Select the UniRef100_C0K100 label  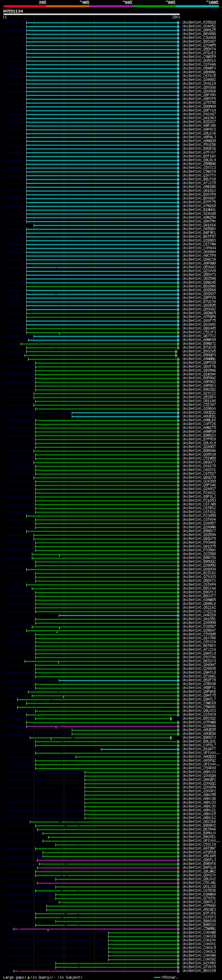click(x=199, y=940)
